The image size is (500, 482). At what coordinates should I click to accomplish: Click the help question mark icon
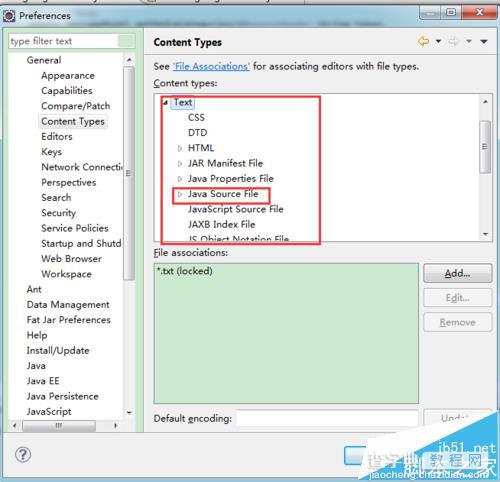(x=23, y=454)
